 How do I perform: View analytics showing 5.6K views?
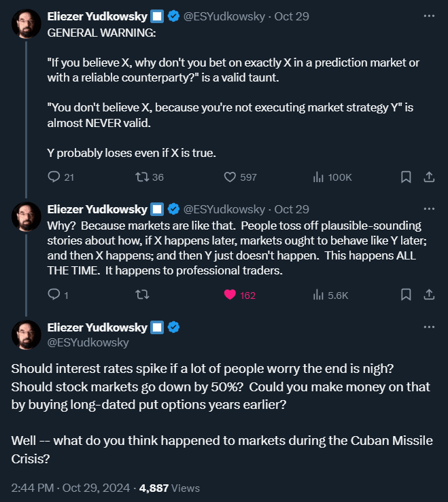click(x=330, y=295)
